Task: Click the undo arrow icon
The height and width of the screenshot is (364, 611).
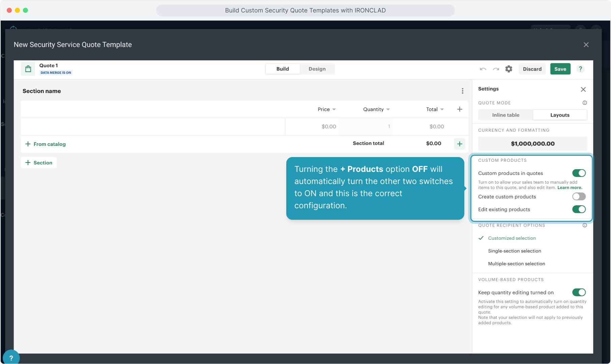Action: [x=483, y=69]
